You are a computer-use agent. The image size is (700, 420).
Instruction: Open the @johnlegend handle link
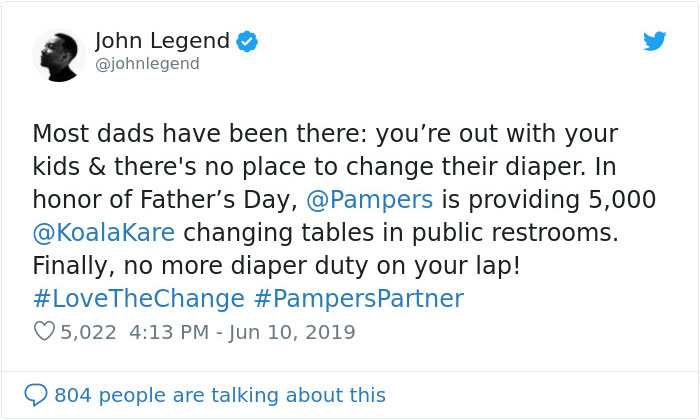click(147, 64)
